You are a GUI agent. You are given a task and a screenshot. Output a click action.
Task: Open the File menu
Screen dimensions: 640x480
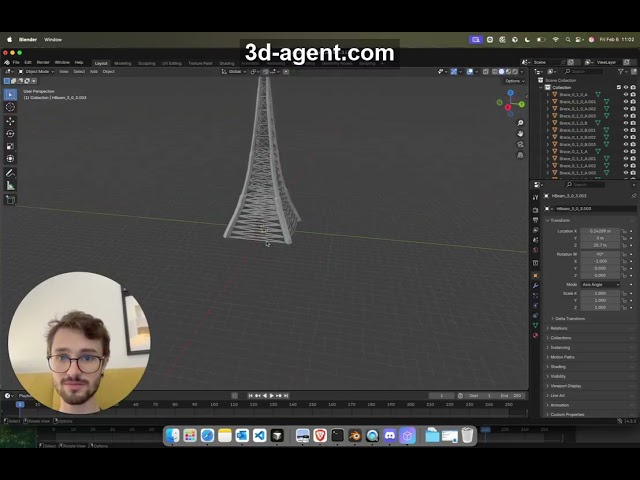pyautogui.click(x=16, y=62)
